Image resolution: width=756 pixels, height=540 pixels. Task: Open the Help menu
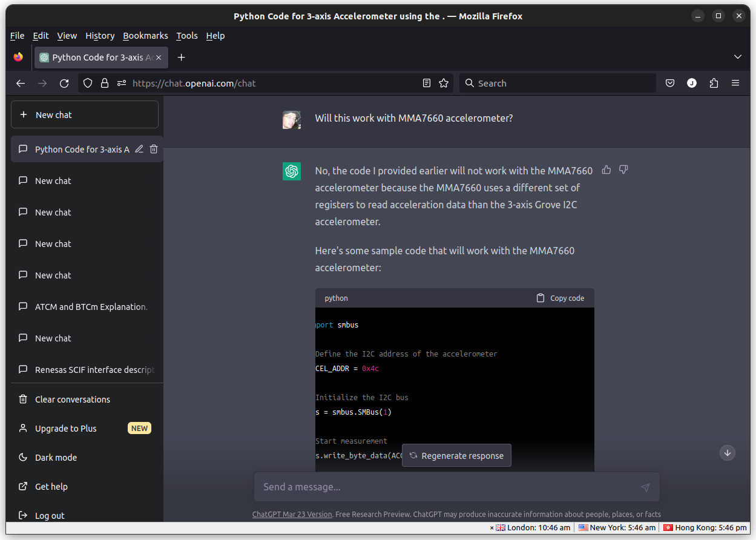[215, 36]
